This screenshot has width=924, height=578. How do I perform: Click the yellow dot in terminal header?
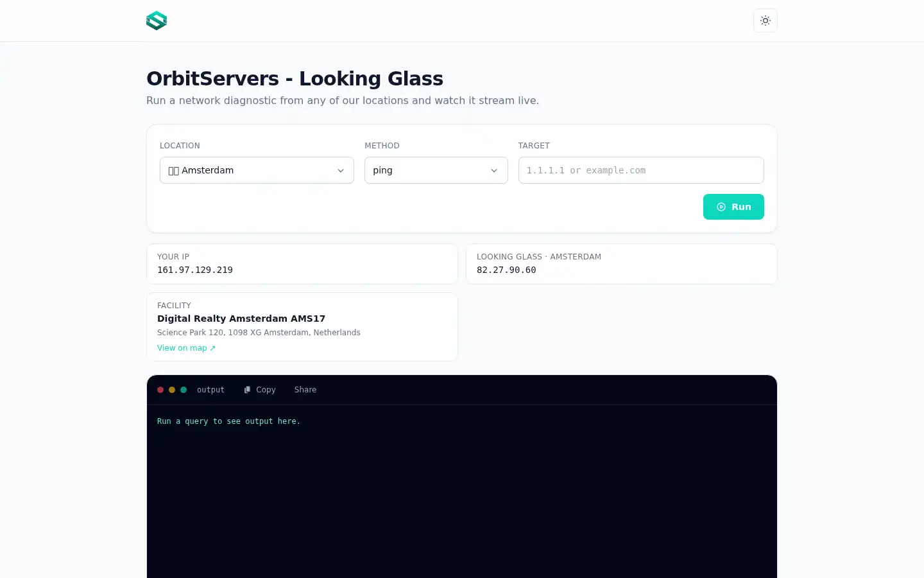(x=172, y=390)
